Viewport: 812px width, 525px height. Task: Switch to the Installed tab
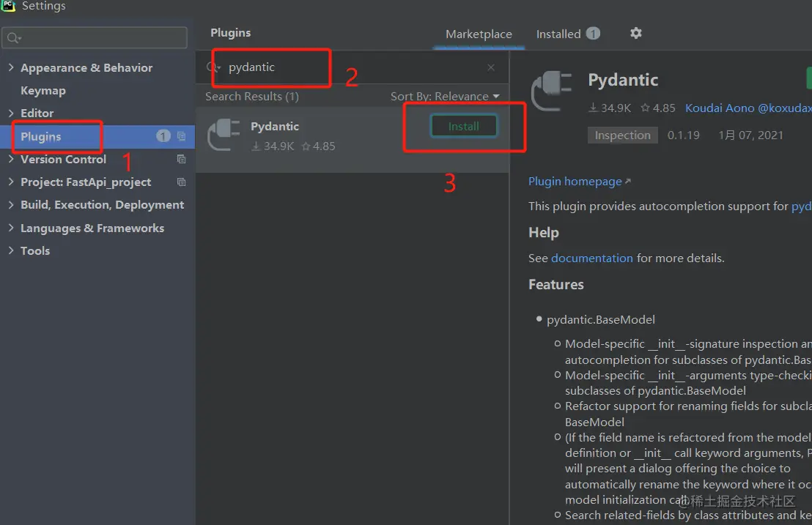tap(568, 34)
